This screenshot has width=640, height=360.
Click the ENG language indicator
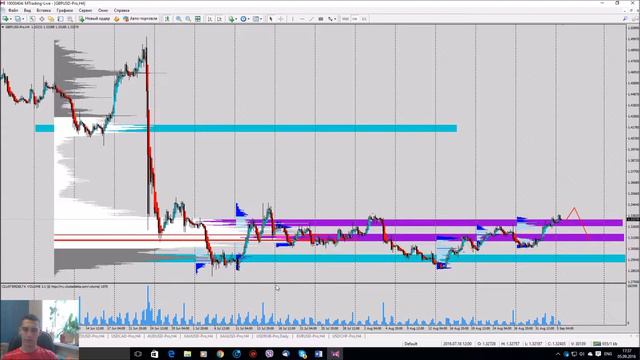(608, 354)
